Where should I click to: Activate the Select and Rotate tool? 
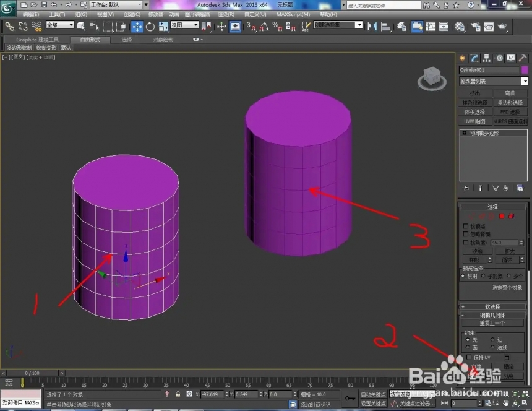click(150, 26)
